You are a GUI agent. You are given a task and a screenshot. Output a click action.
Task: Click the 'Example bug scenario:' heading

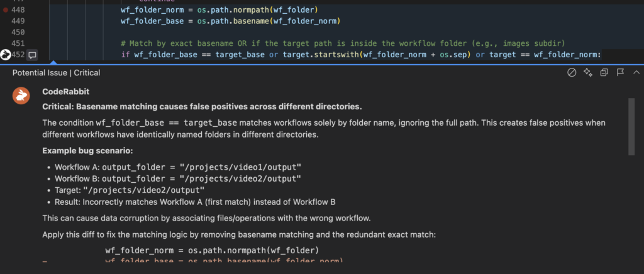pos(84,151)
